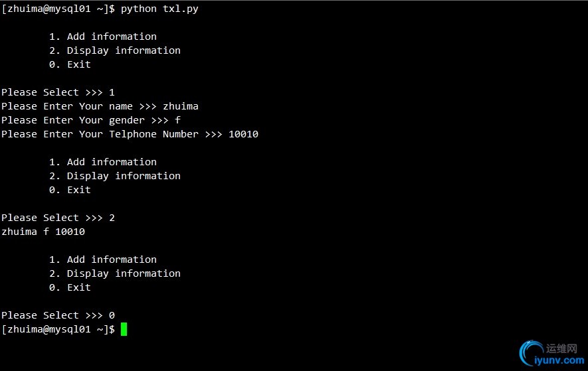Image resolution: width=588 pixels, height=371 pixels.
Task: Click 'Please Enter Your Telphone Number' prompt text
Action: point(100,134)
